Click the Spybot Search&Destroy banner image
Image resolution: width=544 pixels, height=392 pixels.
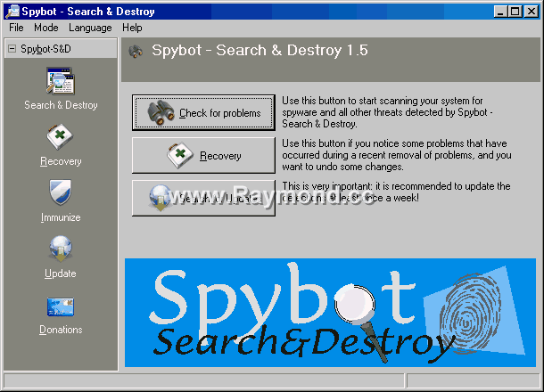pyautogui.click(x=330, y=313)
